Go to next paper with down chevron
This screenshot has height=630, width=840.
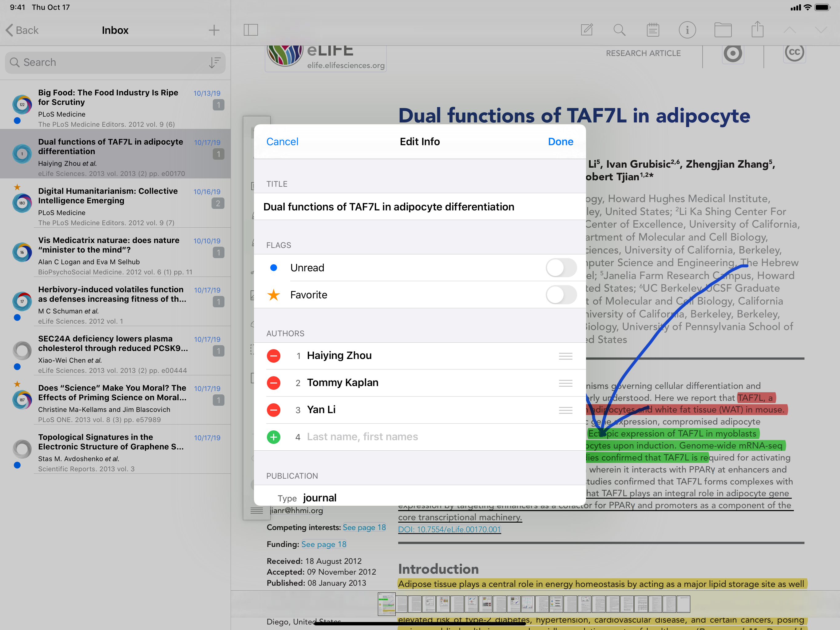[x=821, y=30]
